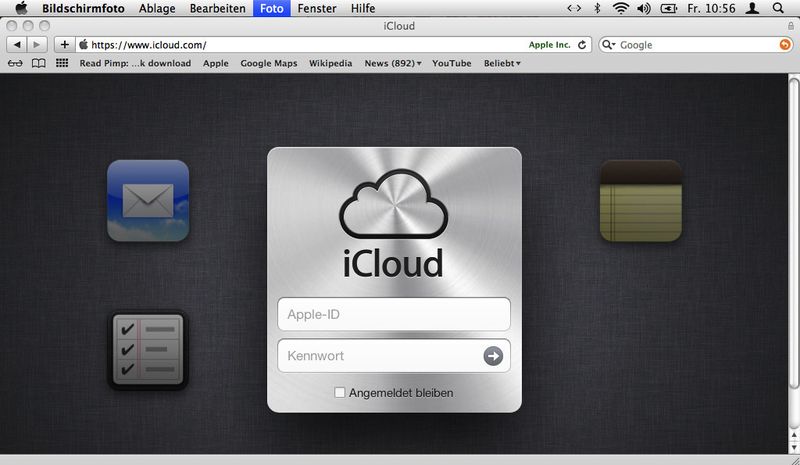Enable Angemeldet bleiben checkbox
The image size is (800, 465).
[339, 393]
